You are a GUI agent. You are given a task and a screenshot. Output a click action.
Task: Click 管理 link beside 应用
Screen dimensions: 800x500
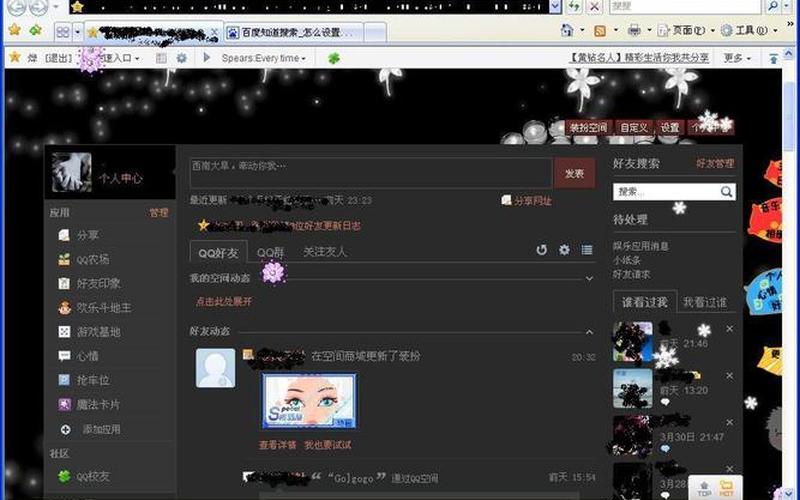click(159, 213)
